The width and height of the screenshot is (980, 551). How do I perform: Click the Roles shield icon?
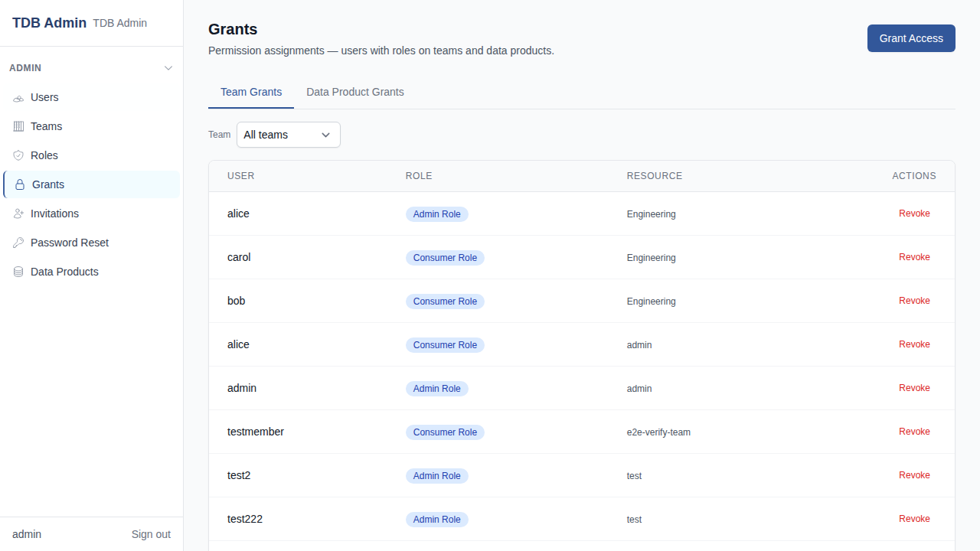(x=18, y=155)
